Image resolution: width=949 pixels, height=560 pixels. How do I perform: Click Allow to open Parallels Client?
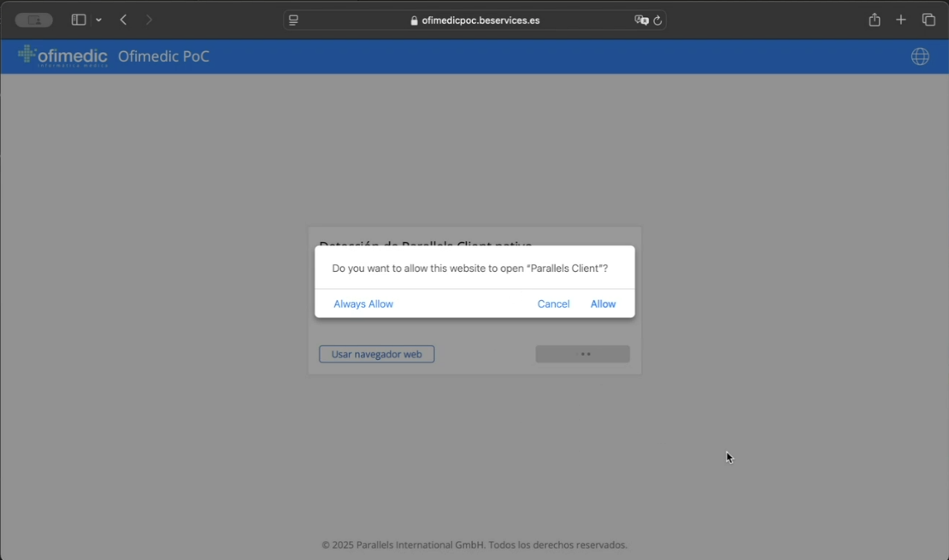[x=603, y=304]
